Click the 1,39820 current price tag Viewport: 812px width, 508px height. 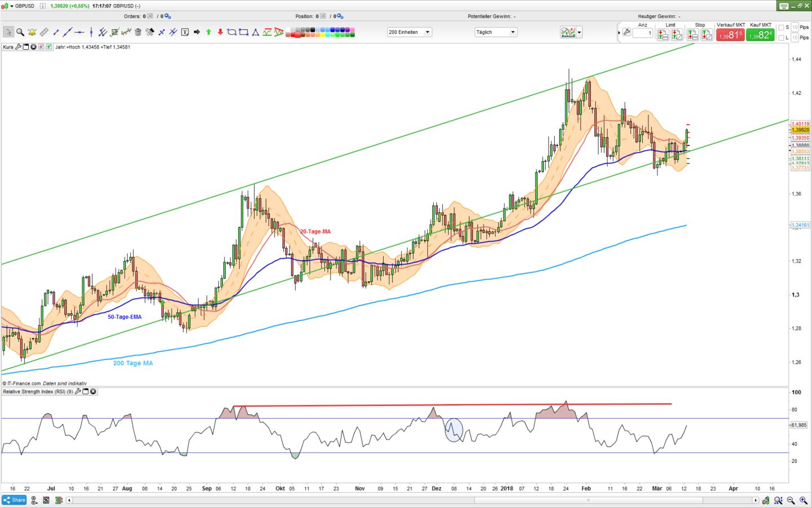point(800,130)
